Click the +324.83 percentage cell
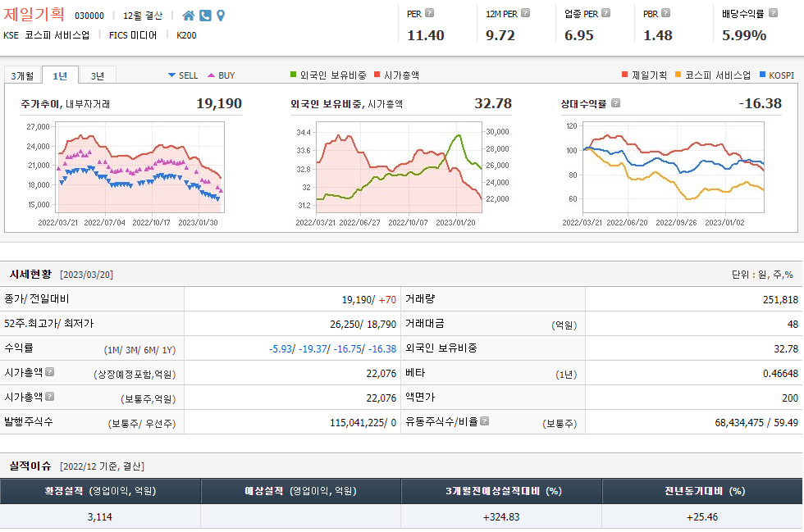The width and height of the screenshot is (804, 532). (x=501, y=516)
